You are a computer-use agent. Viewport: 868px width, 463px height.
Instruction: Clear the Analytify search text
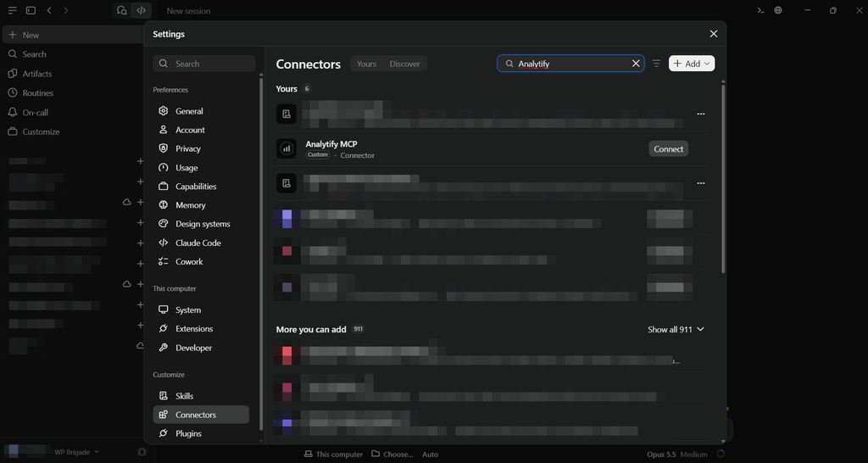636,64
